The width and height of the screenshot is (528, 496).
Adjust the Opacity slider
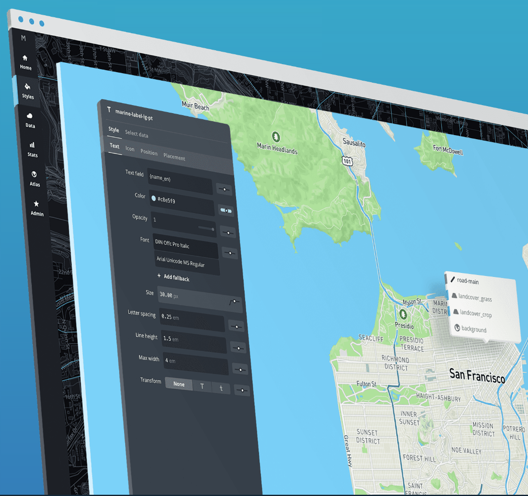pyautogui.click(x=206, y=228)
